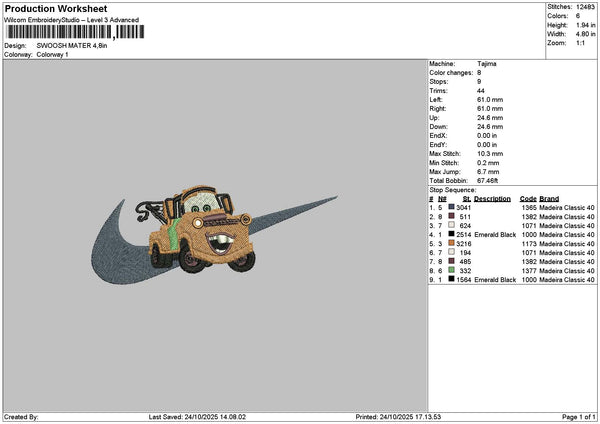Click the Machine value 'Tajima'

pos(487,64)
